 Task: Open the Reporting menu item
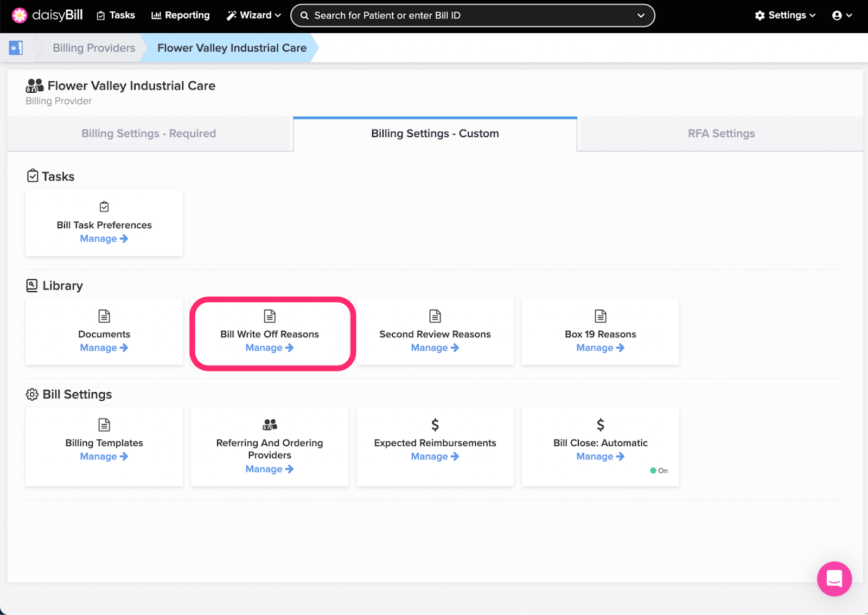point(180,15)
